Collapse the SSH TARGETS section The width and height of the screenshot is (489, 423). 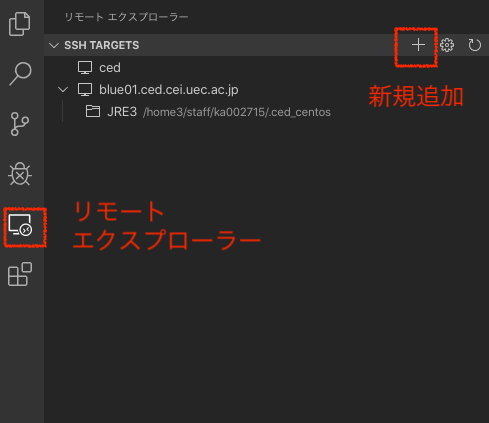point(54,45)
